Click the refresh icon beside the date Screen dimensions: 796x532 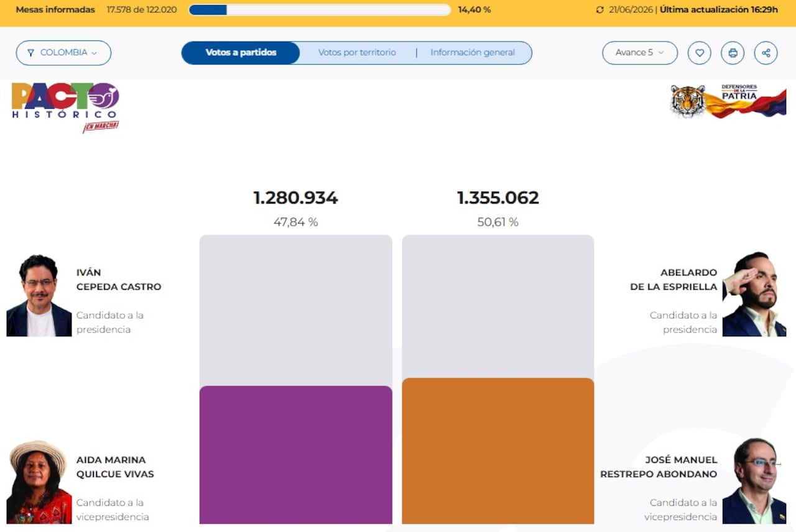tap(599, 10)
